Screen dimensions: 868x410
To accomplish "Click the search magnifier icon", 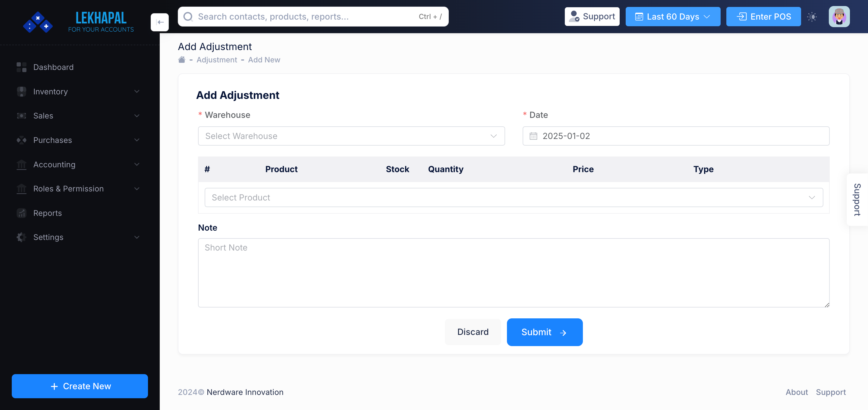I will click(188, 16).
